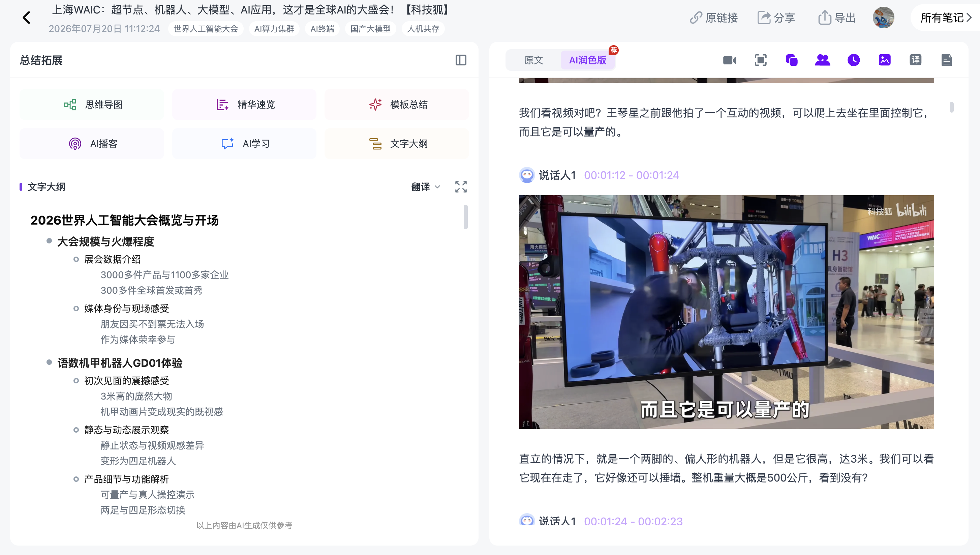The width and height of the screenshot is (980, 555).
Task: Click the 导出 export button
Action: coord(837,18)
